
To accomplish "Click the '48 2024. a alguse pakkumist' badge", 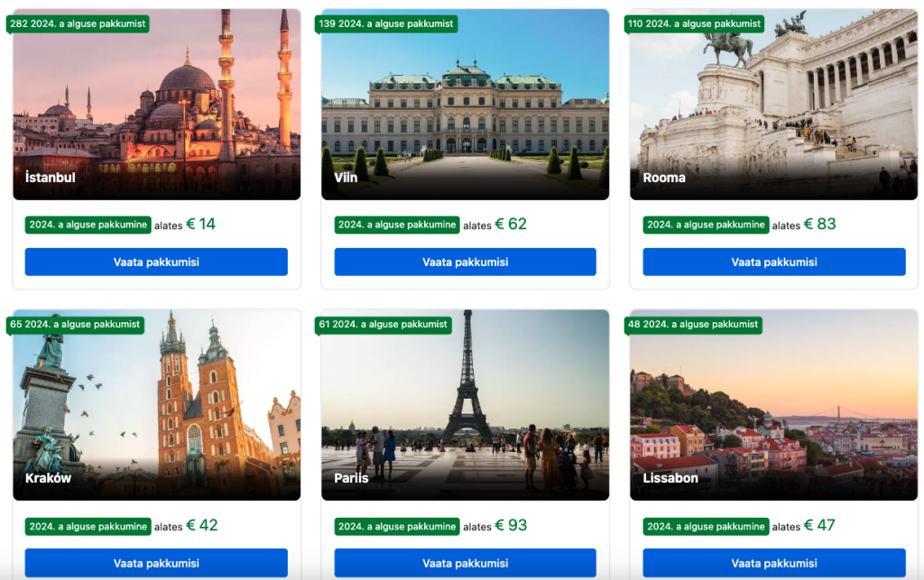I will pyautogui.click(x=693, y=325).
